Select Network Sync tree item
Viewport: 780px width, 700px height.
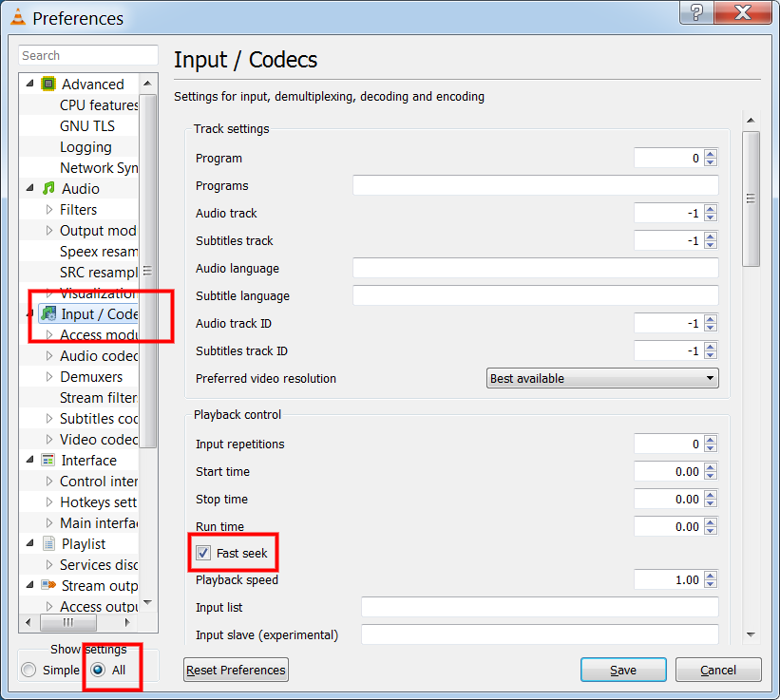(x=99, y=167)
